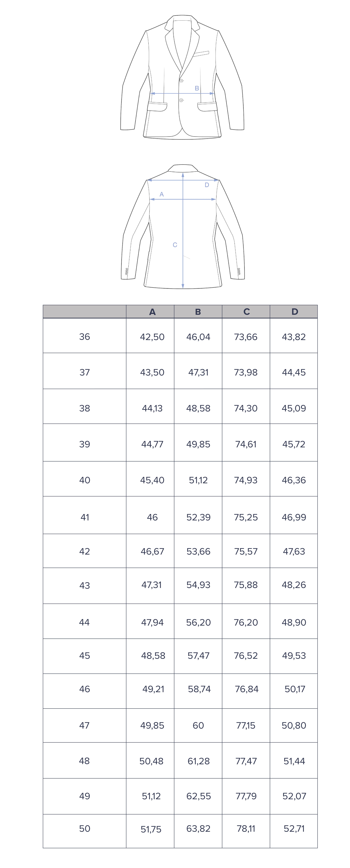Click the column header D in the table
This screenshot has width=350, height=868.
295,312
